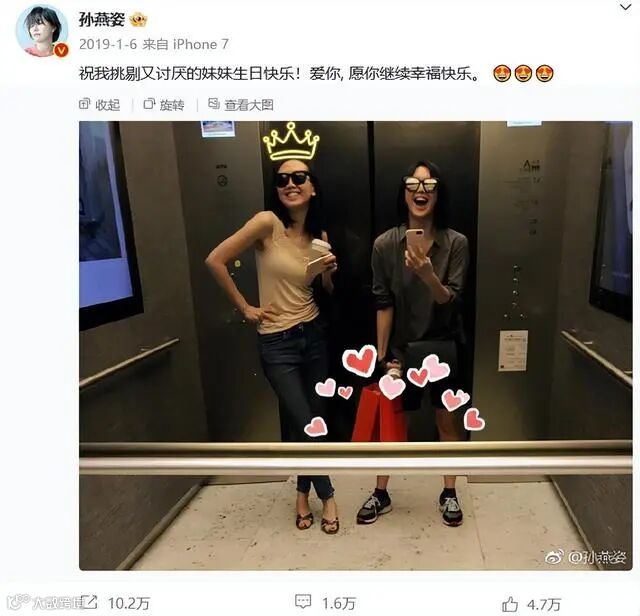
Task: Open the 2019-1-6 post timestamp
Action: tap(108, 44)
